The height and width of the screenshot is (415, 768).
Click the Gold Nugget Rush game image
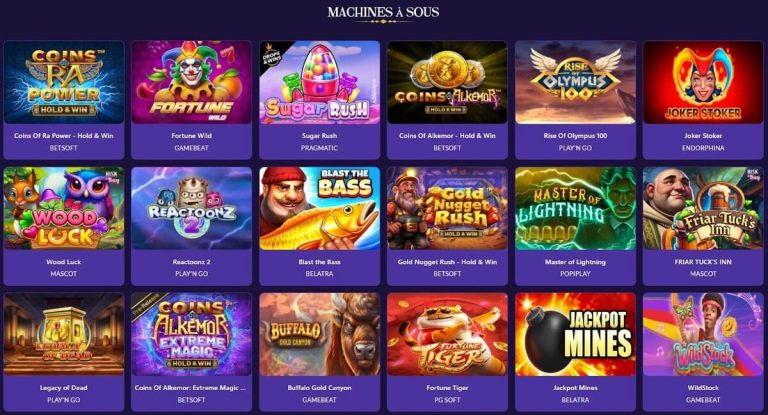pos(447,208)
